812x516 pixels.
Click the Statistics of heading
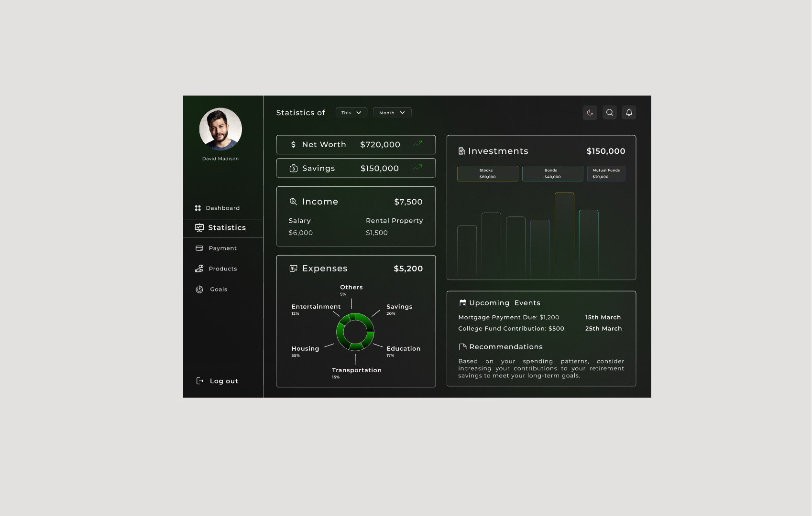click(x=301, y=113)
